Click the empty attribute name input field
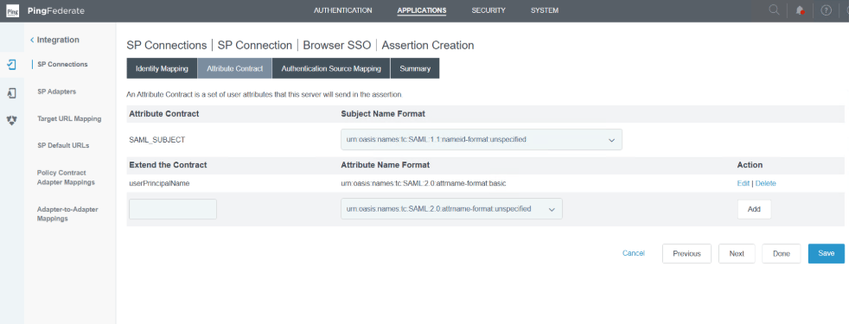This screenshot has height=324, width=868. (x=173, y=209)
